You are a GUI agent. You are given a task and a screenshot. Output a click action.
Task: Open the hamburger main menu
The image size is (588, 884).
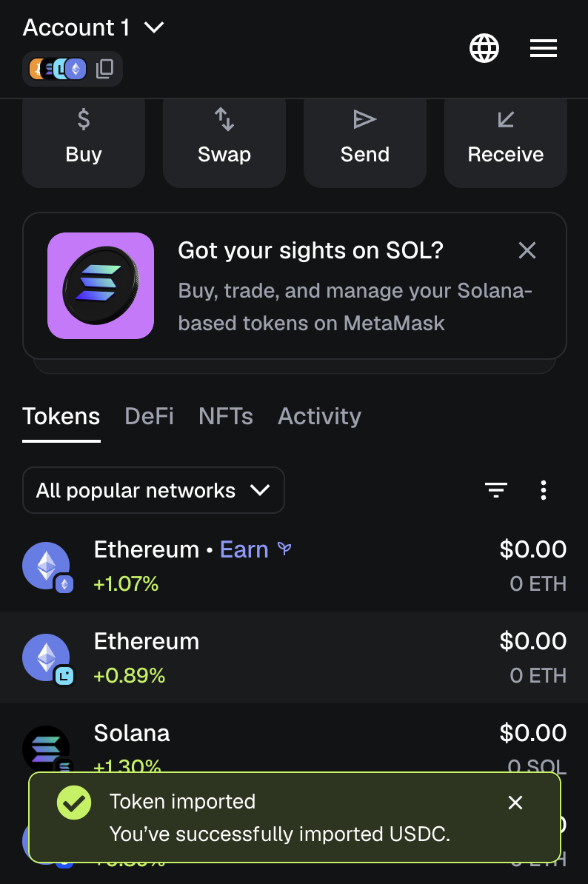pos(544,49)
